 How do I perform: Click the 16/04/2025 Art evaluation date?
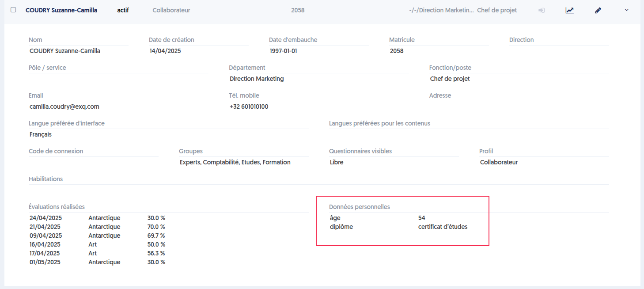45,244
